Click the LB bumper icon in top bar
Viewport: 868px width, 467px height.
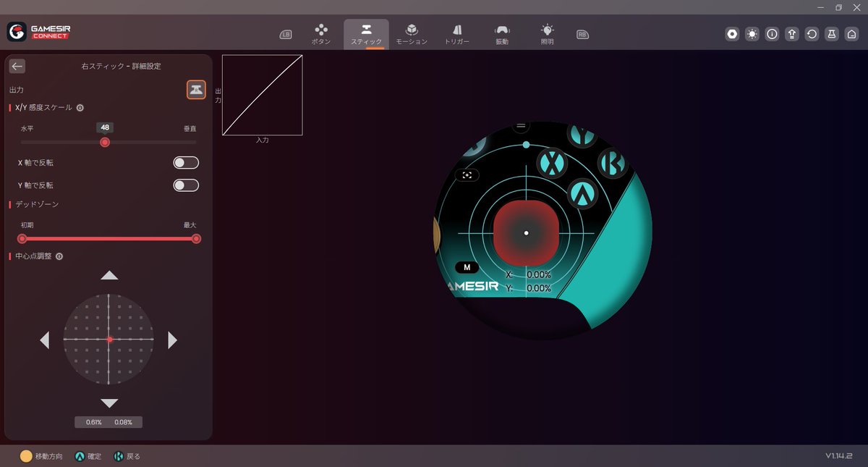click(286, 34)
